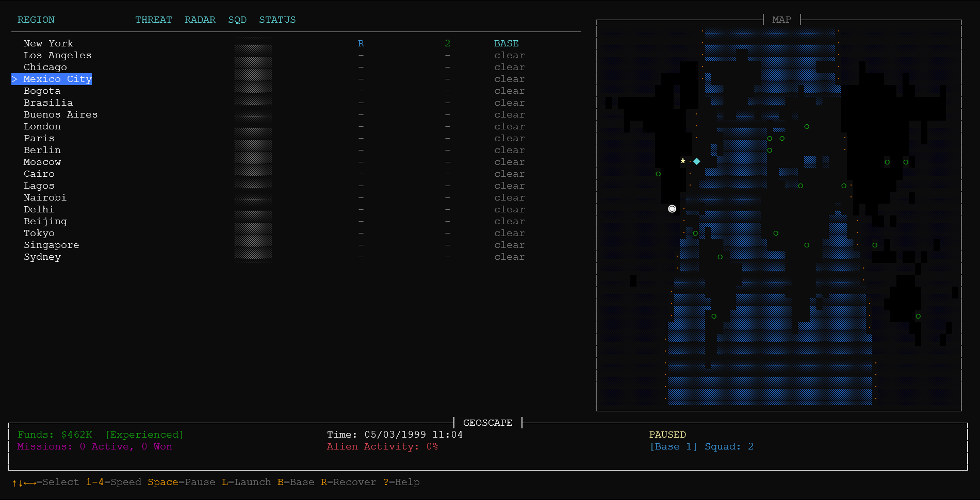Select Sydney region row
980x500 pixels.
click(x=42, y=257)
